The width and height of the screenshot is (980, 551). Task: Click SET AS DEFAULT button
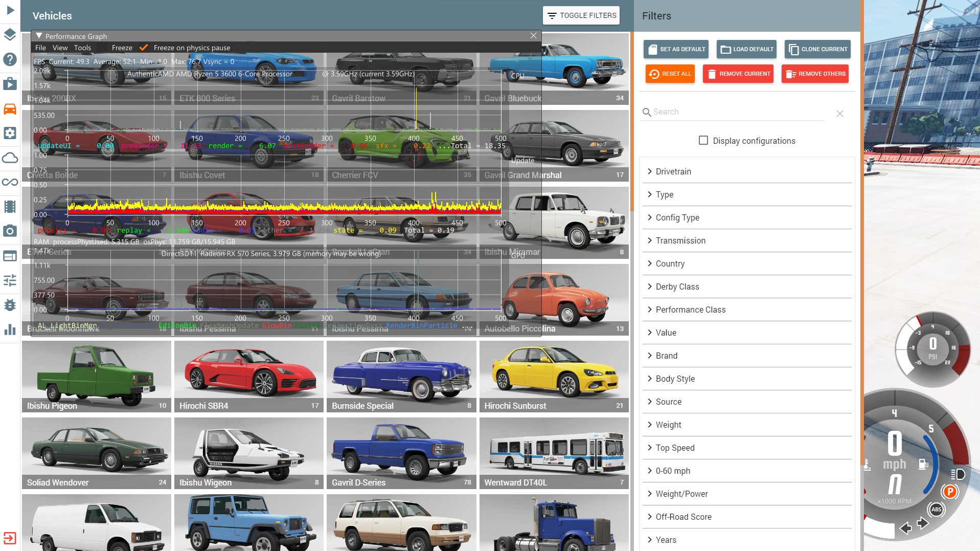(676, 49)
